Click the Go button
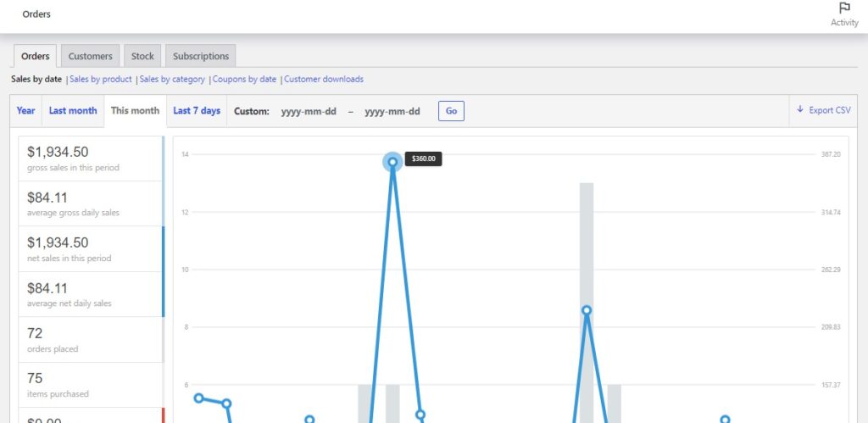The image size is (868, 423). click(x=451, y=111)
